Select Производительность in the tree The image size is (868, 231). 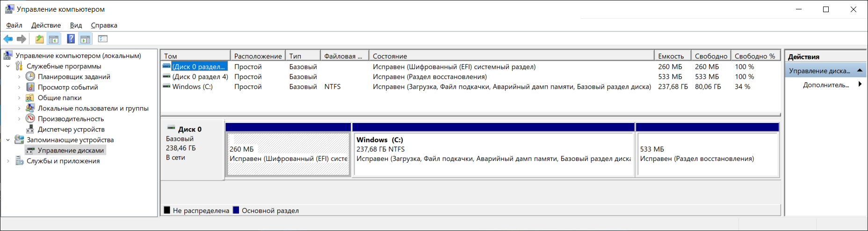[x=71, y=119]
